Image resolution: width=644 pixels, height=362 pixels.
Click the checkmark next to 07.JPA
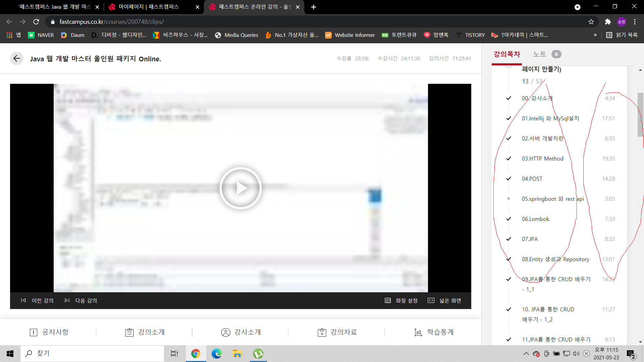pos(509,239)
